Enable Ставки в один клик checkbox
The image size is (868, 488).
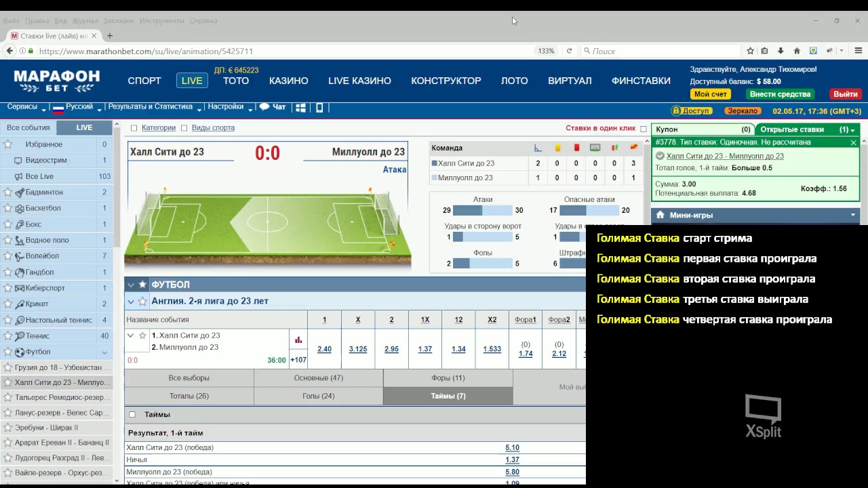(644, 129)
